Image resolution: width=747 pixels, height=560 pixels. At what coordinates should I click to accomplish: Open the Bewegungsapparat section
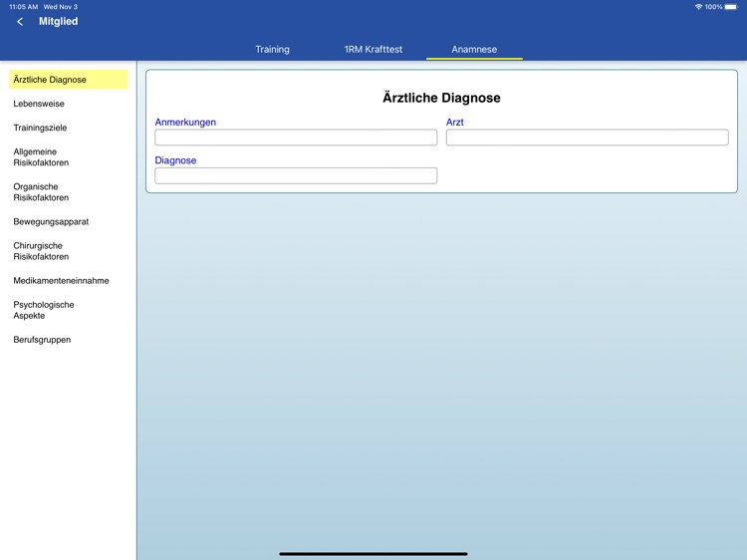coord(51,221)
